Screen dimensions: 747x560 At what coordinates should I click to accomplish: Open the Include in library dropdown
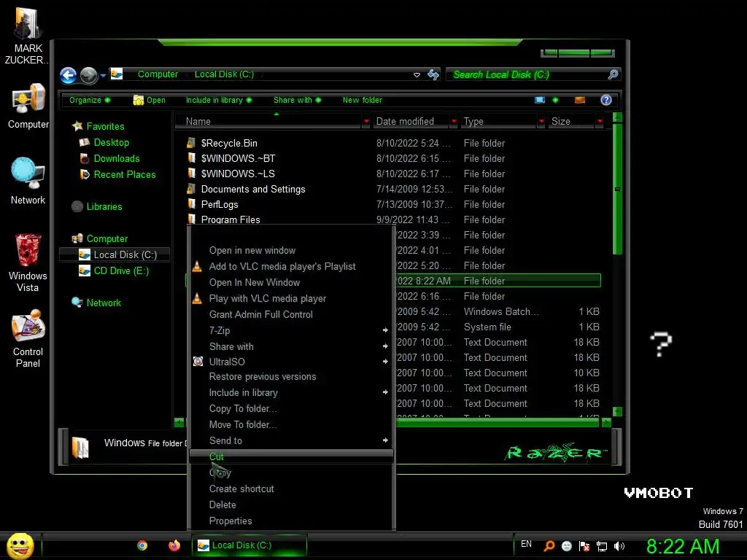pyautogui.click(x=219, y=100)
